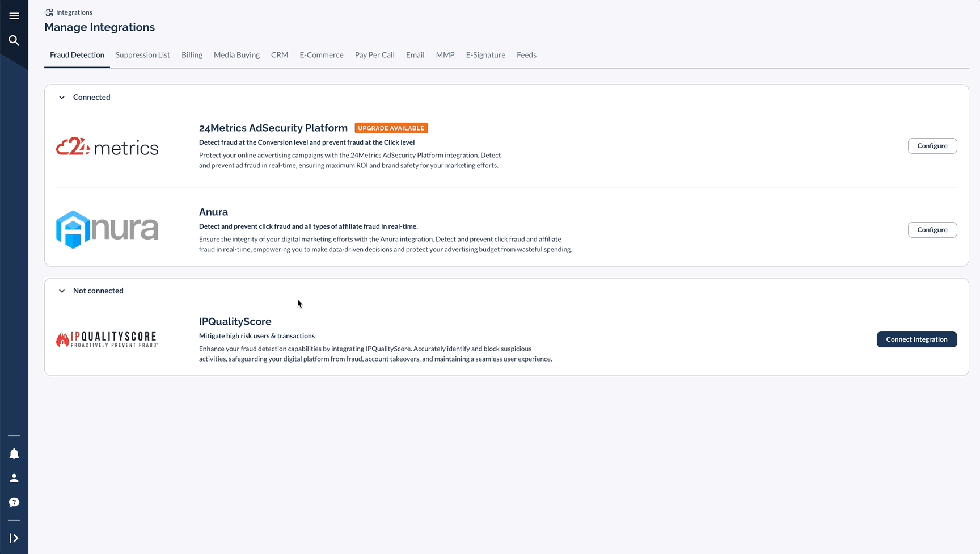Viewport: 980px width, 554px height.
Task: Open the user account icon
Action: pyautogui.click(x=14, y=478)
